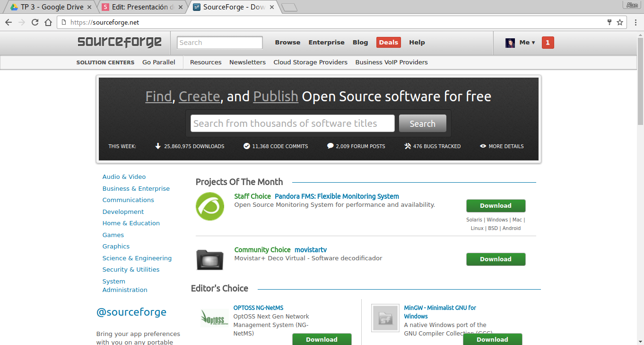Click the browser back arrow

coord(9,22)
